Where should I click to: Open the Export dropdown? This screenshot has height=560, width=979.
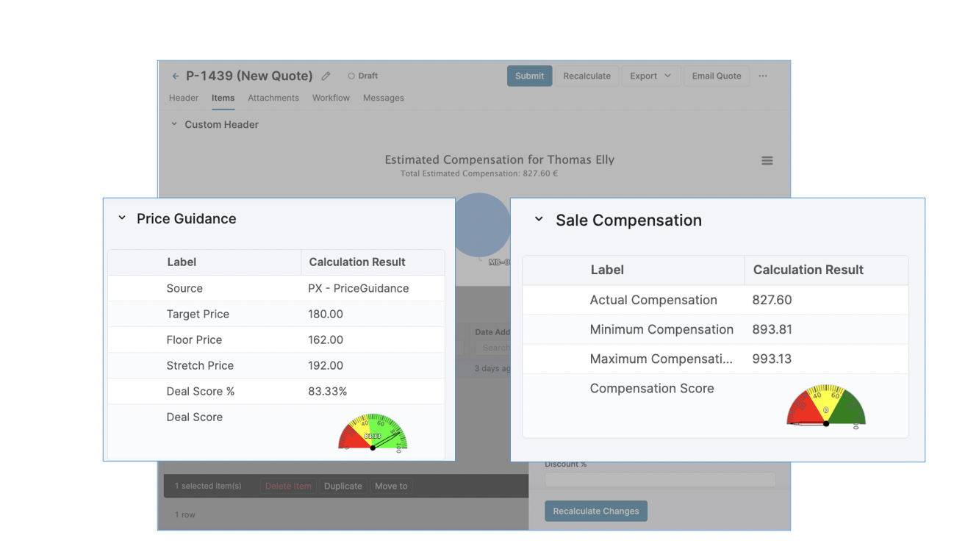point(650,76)
